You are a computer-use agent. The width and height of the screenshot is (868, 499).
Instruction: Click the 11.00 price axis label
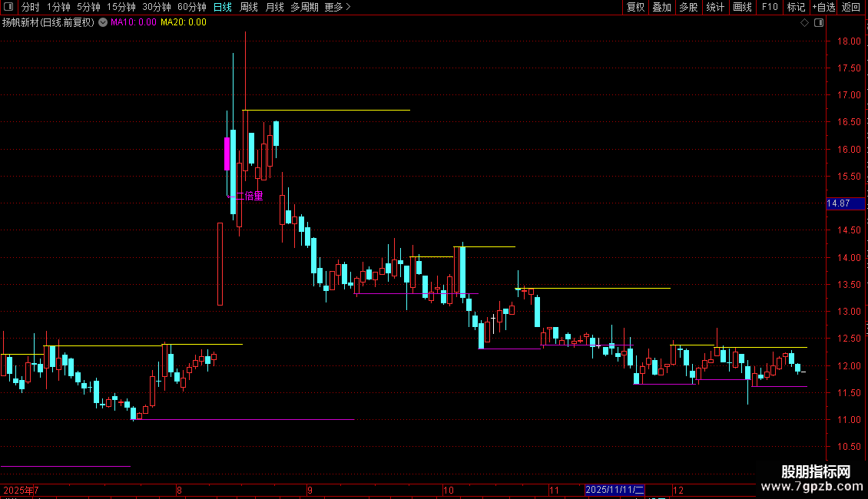pos(849,420)
